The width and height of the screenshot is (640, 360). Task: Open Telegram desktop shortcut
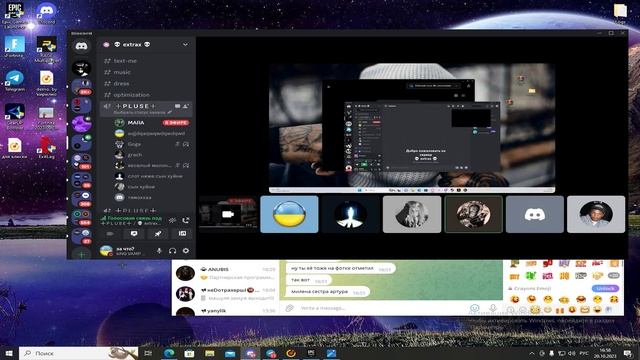[15, 81]
